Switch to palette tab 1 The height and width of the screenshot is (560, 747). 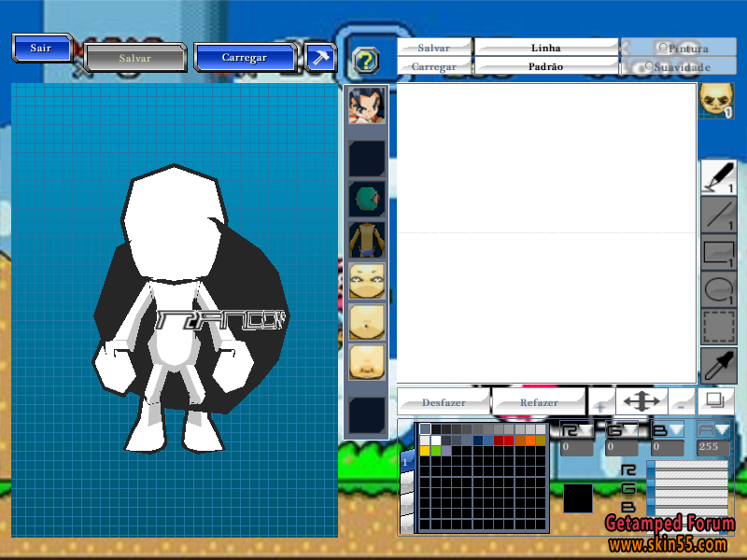[406, 462]
